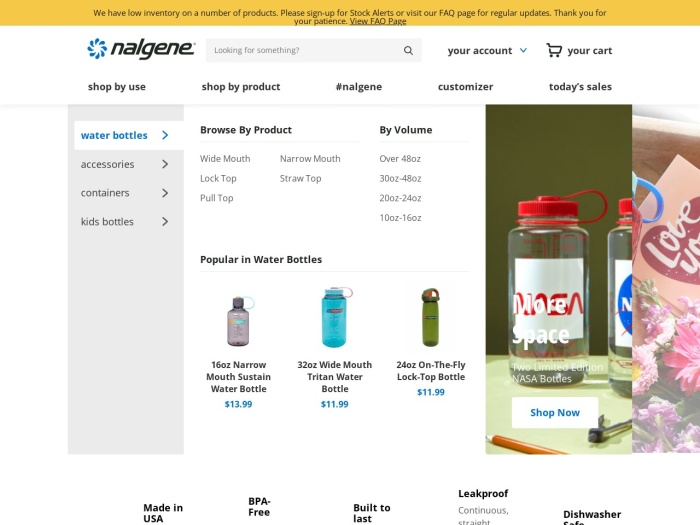Open the Narrow Mouth link
Screen dimensions: 700x525
click(310, 158)
